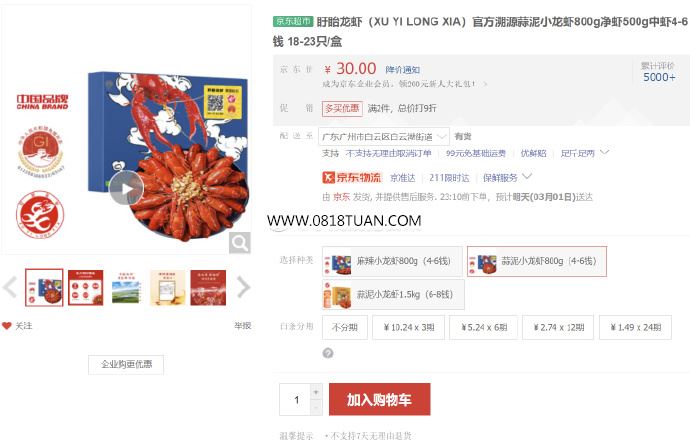Screen dimensions: 690x443
Task: Click the magnifier zoom icon on product image
Action: pos(240,243)
